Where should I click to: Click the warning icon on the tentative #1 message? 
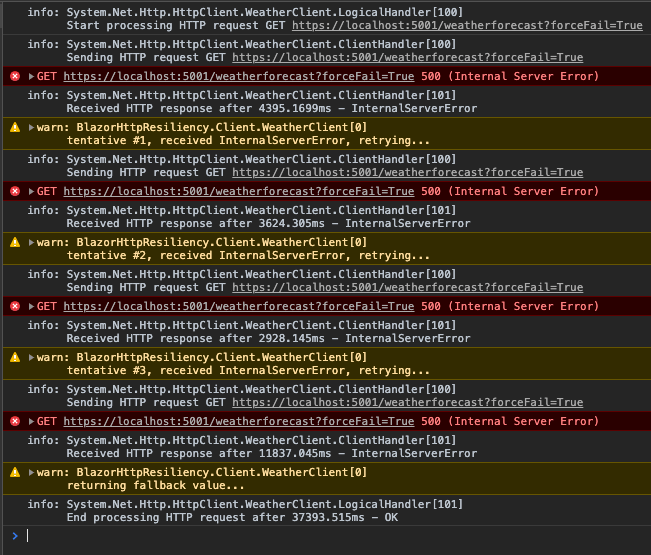tap(14, 127)
